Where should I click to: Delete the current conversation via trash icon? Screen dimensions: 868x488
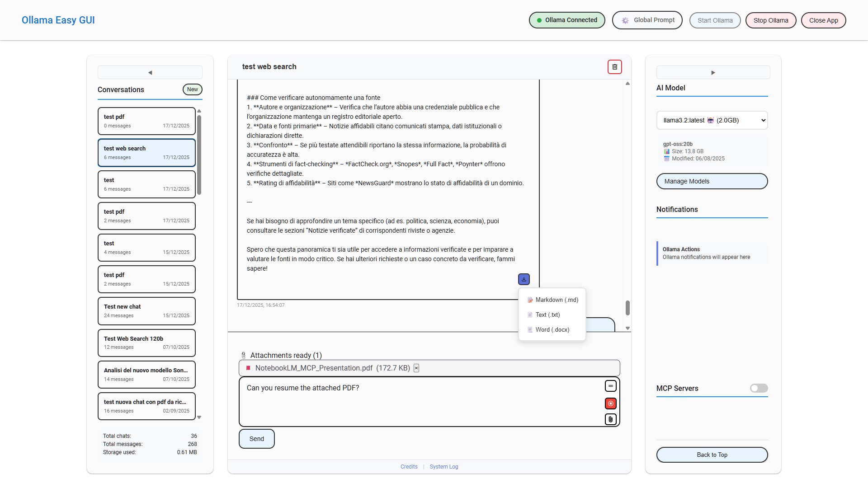point(614,67)
